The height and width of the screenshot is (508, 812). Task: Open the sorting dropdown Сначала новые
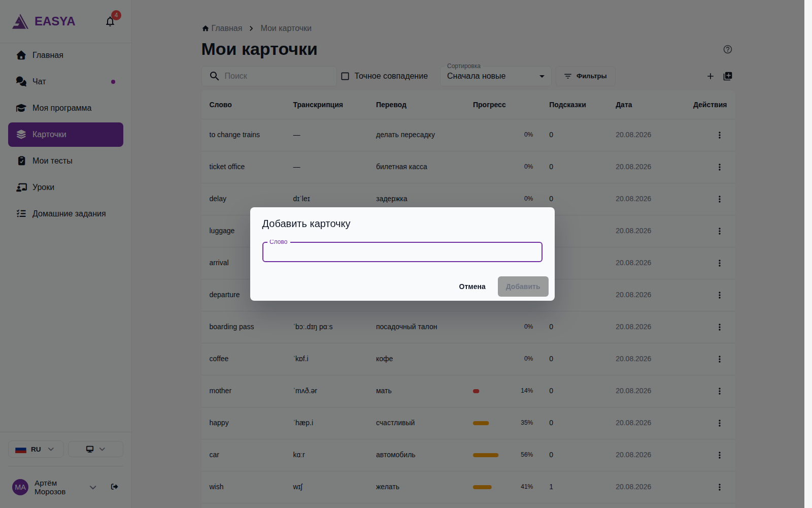[496, 76]
